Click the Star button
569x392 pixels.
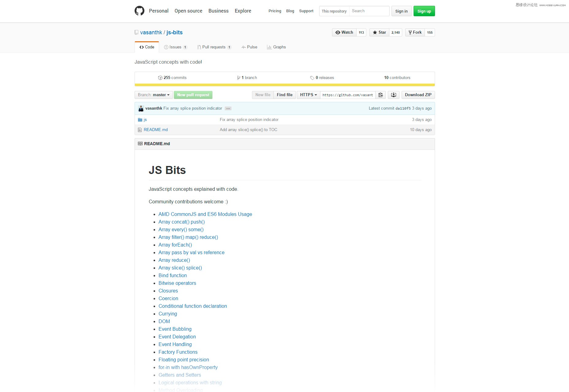380,32
